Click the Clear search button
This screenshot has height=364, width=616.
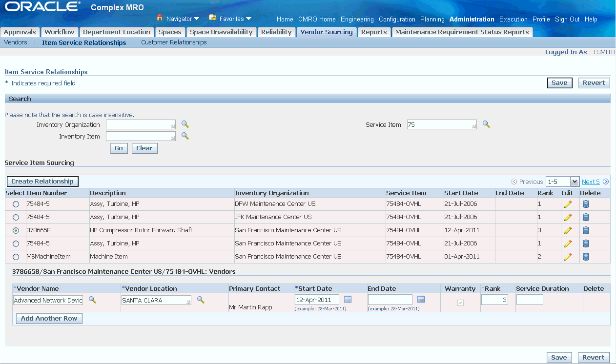tap(144, 148)
